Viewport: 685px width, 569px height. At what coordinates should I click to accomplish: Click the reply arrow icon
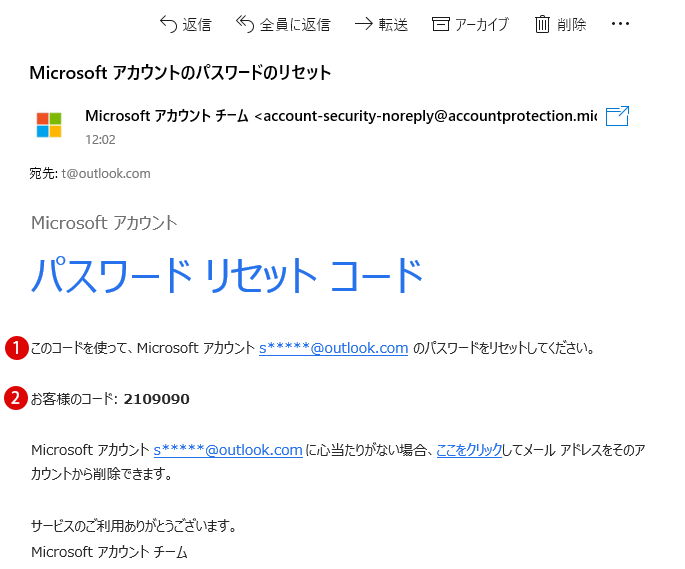(x=168, y=24)
